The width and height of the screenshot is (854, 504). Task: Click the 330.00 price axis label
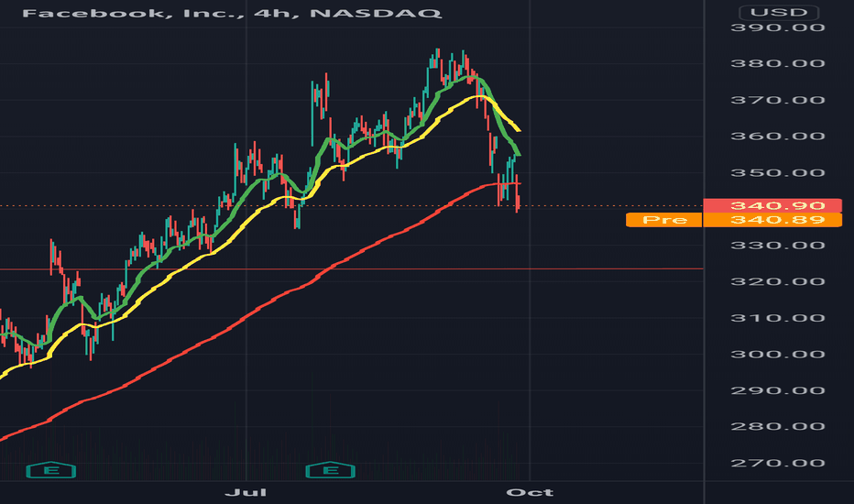coord(778,246)
